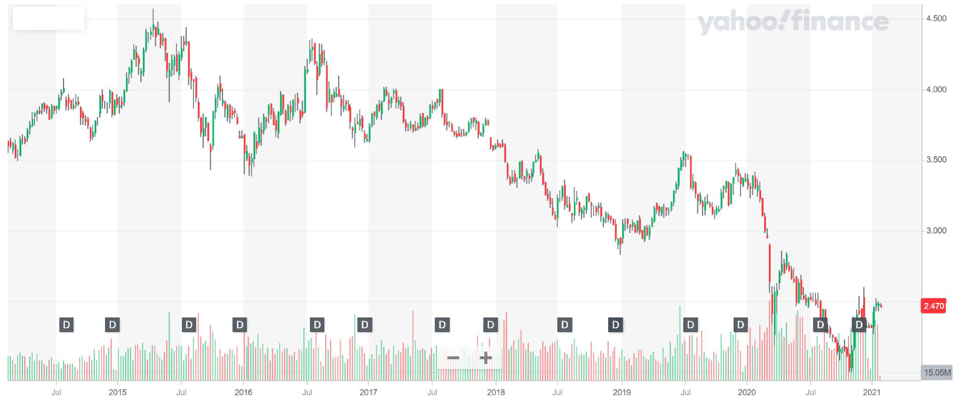Image resolution: width=980 pixels, height=413 pixels.
Task: Open the dividend marker just before 2018
Action: tap(490, 325)
